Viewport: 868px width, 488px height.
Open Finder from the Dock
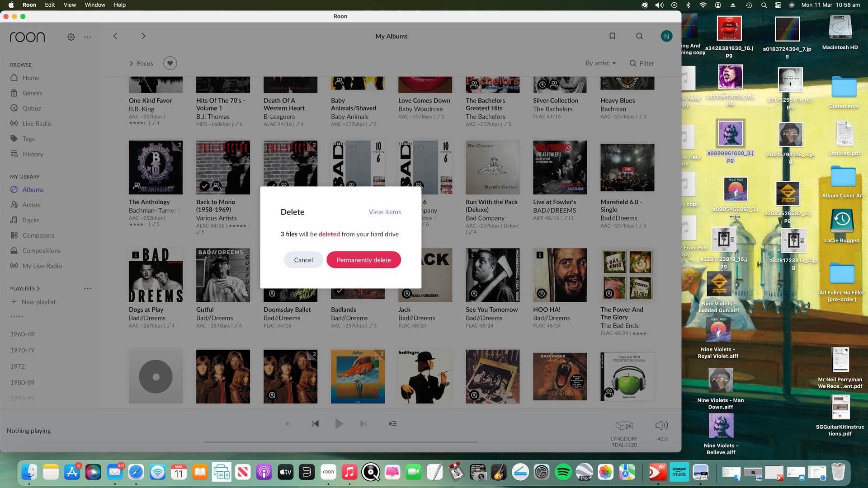[29, 473]
